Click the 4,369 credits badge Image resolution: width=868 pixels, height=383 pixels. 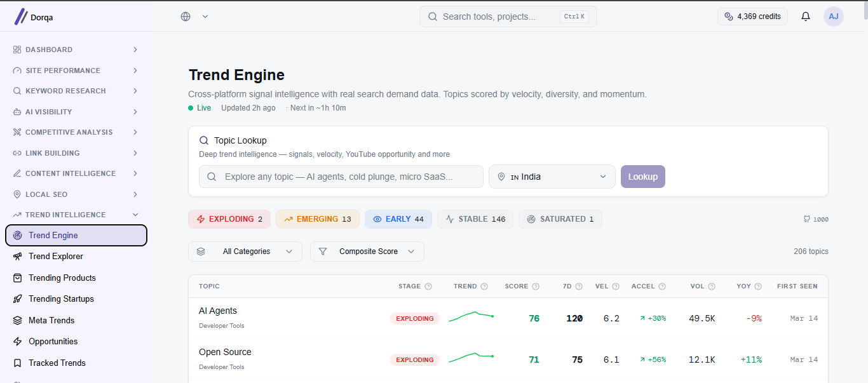pyautogui.click(x=753, y=17)
